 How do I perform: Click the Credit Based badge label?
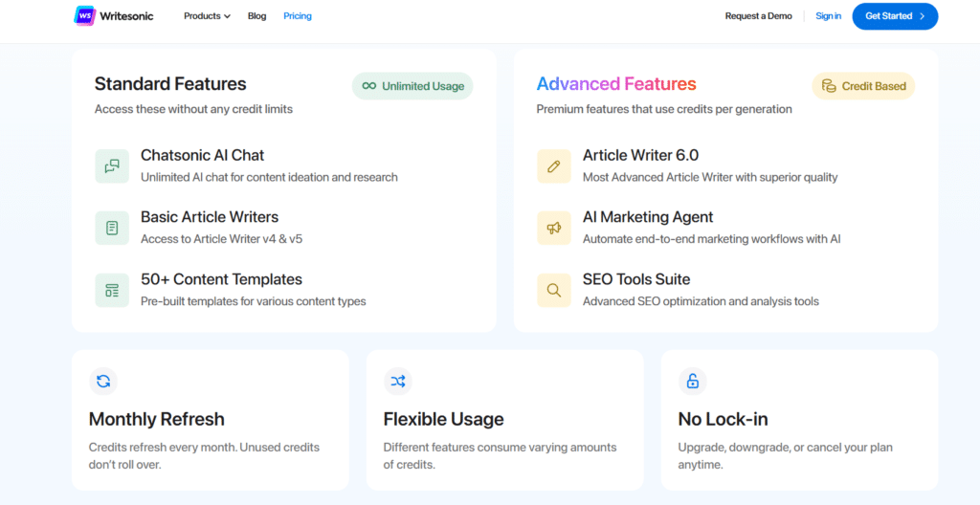point(874,86)
